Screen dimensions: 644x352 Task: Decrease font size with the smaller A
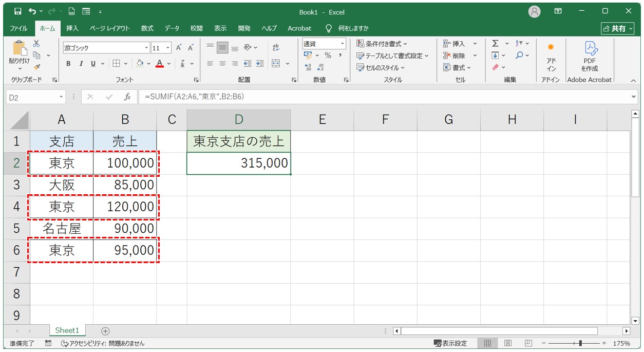[x=191, y=48]
